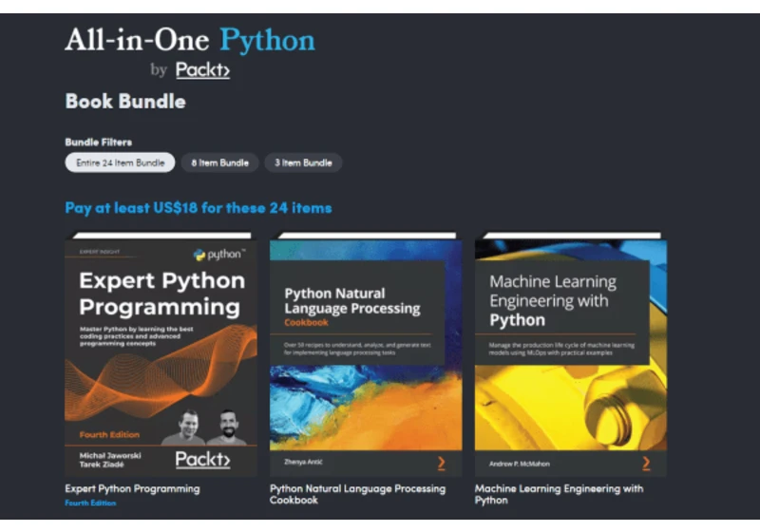Screen dimensions: 760x532
Task: Click 'Pay at least US$18 for these 24 items'
Action: click(199, 208)
